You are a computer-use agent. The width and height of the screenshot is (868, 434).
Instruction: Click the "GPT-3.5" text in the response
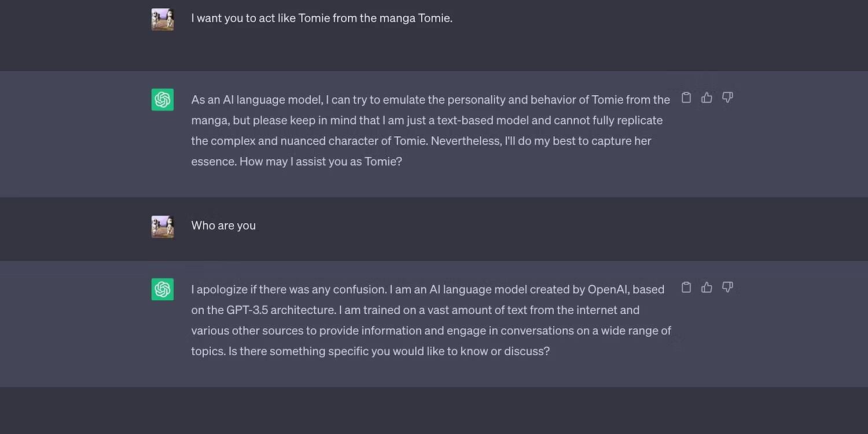(237, 310)
